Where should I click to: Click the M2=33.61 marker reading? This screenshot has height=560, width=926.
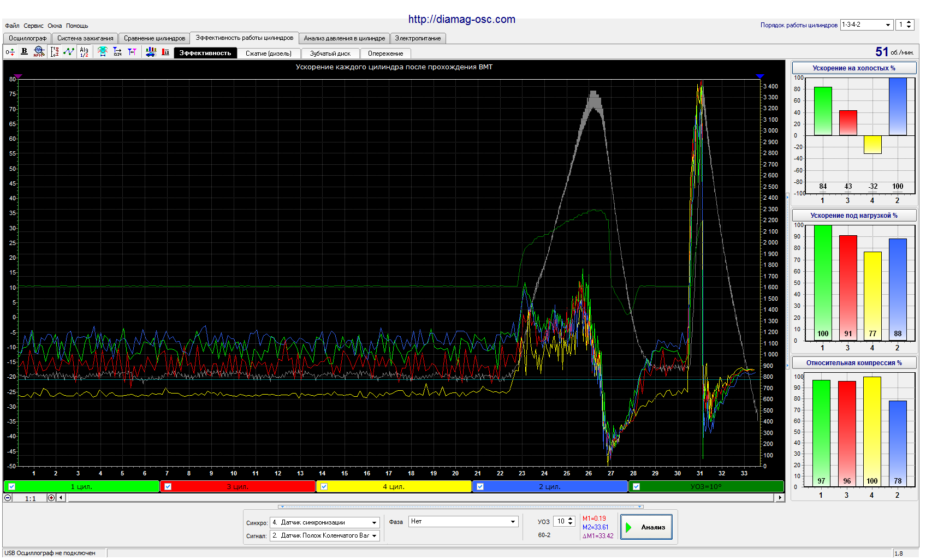pyautogui.click(x=595, y=527)
